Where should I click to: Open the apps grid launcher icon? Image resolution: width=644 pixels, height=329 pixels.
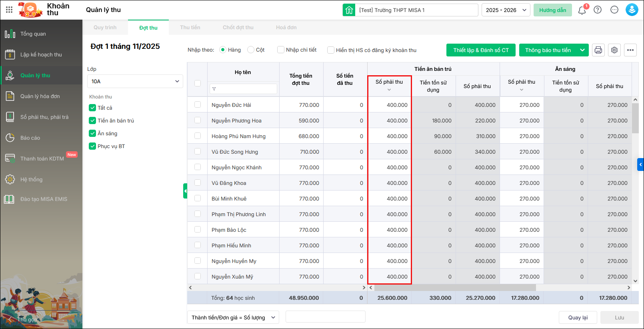(9, 10)
